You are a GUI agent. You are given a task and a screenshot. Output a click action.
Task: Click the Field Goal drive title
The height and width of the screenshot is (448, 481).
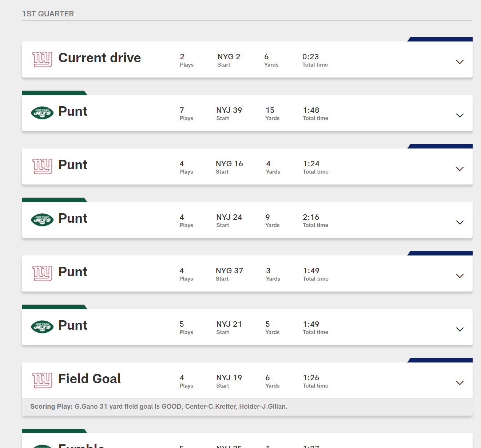click(90, 379)
